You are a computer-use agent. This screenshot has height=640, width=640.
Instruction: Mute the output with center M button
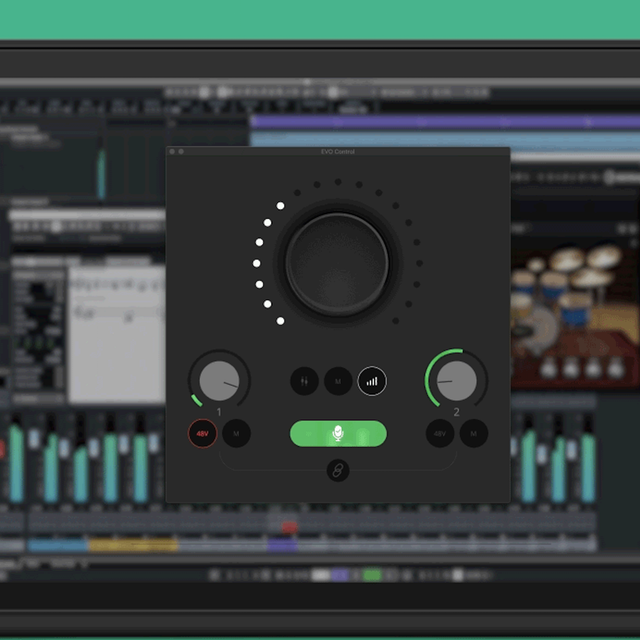pos(338,381)
